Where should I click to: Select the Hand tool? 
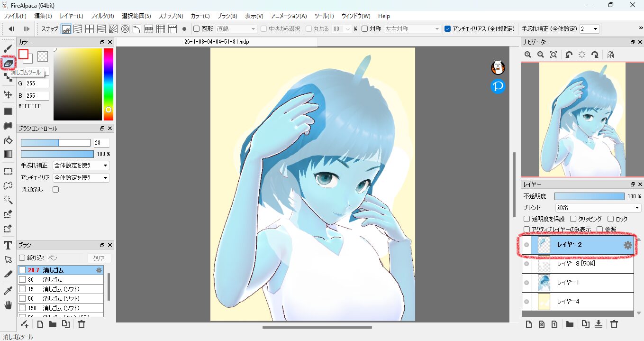(x=8, y=304)
